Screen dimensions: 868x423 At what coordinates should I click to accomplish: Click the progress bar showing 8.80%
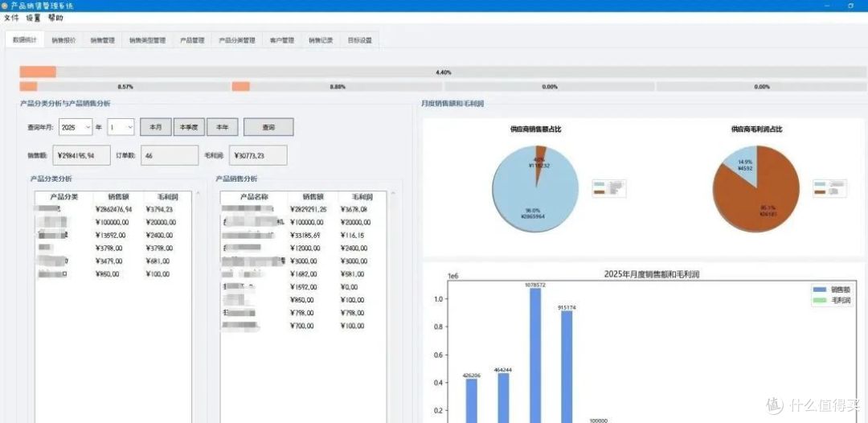[337, 86]
